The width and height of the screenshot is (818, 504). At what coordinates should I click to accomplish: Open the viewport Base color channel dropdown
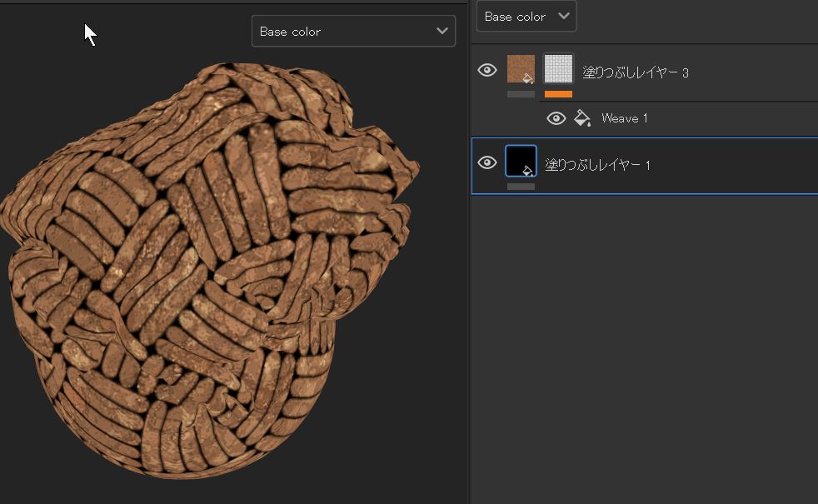353,32
